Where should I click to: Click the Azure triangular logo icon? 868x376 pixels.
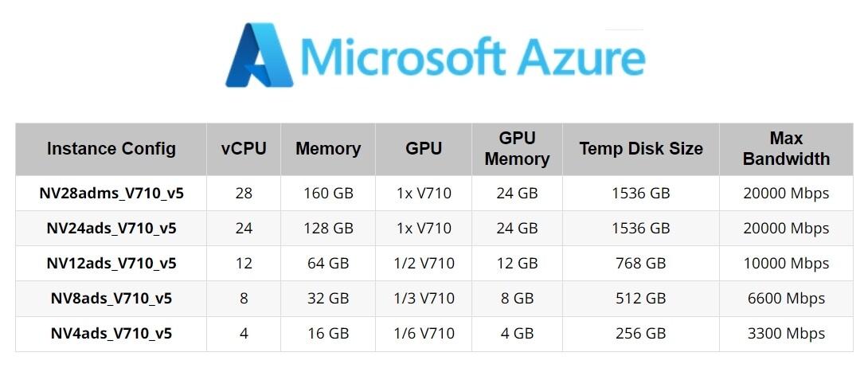click(260, 55)
